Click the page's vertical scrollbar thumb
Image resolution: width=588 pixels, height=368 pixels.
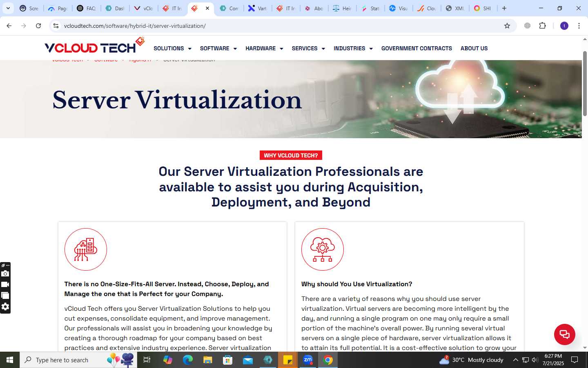(x=585, y=83)
